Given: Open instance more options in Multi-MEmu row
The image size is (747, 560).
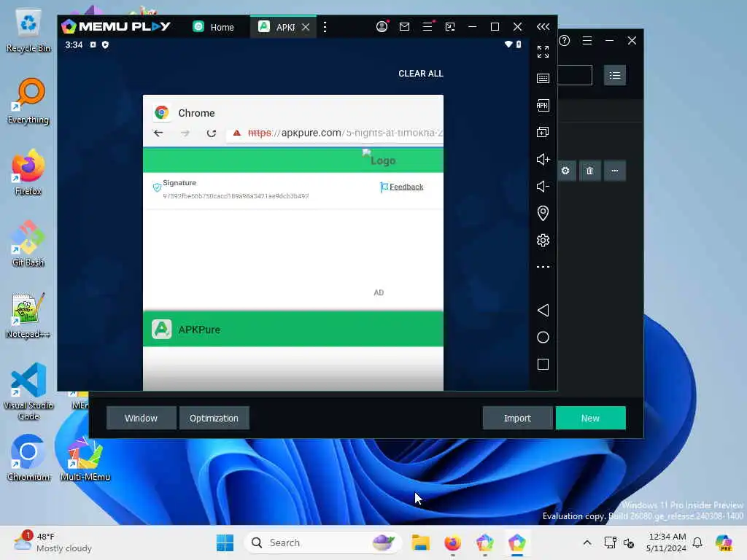Looking at the screenshot, I should point(614,171).
